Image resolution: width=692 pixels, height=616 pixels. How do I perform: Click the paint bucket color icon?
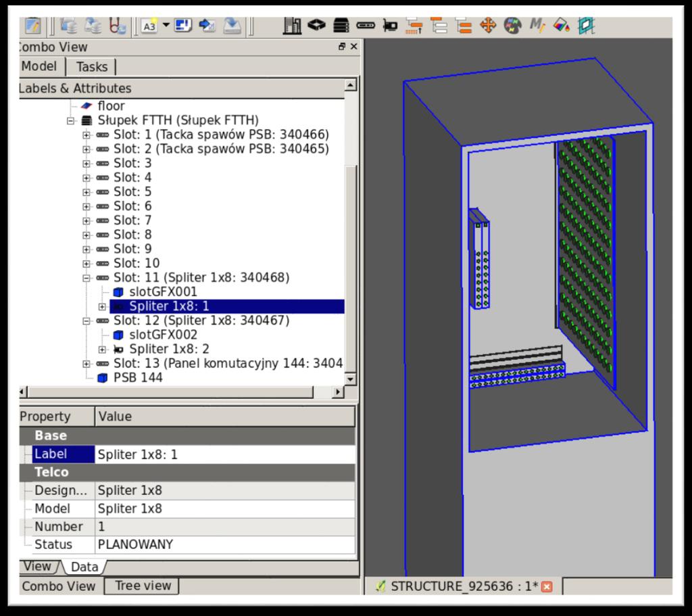point(562,25)
